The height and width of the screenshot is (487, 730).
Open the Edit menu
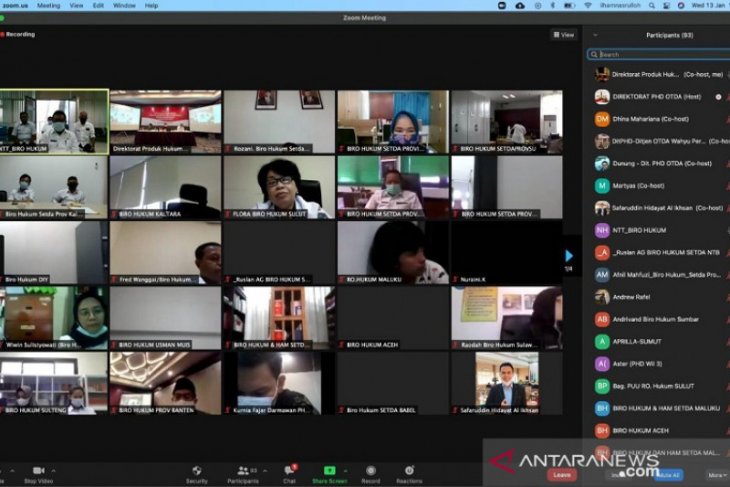98,6
